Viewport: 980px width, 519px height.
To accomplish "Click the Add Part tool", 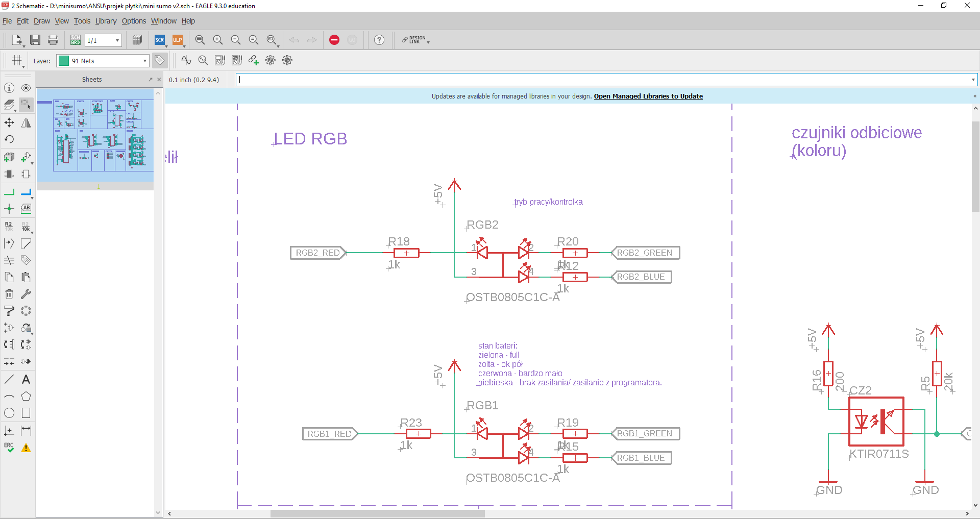I will click(x=26, y=157).
